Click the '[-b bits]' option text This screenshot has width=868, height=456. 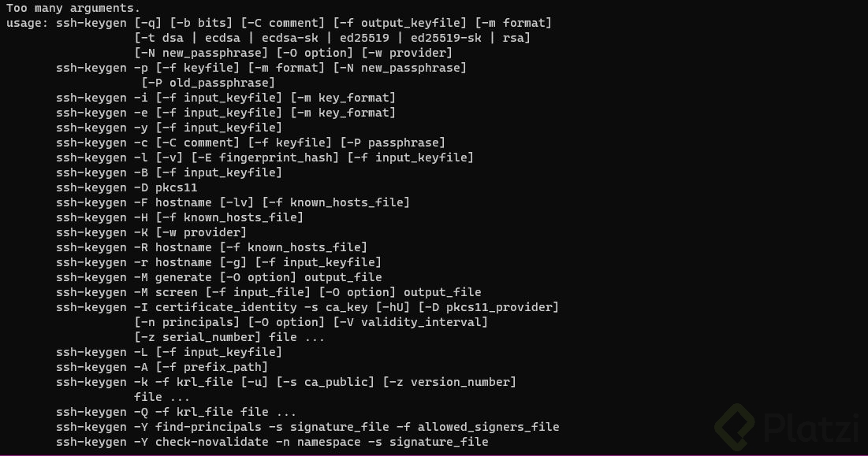201,23
